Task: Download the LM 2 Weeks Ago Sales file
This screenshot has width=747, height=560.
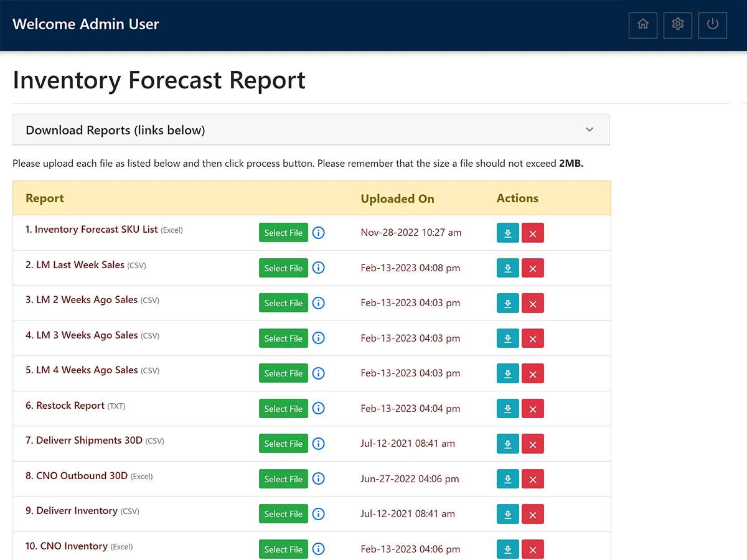Action: coord(508,303)
